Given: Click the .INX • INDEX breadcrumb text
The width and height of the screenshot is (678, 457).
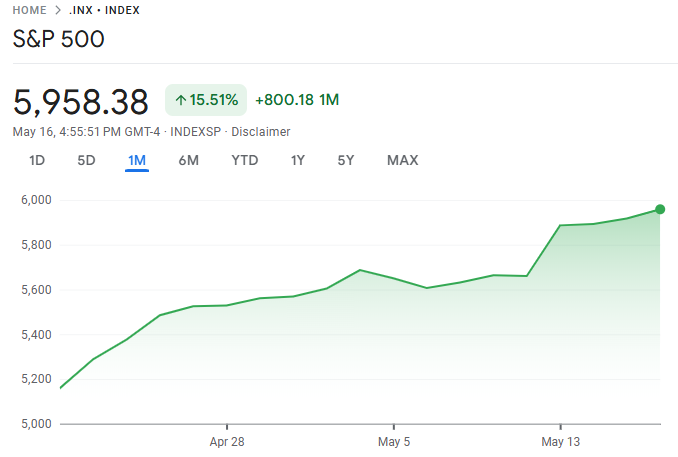Looking at the screenshot, I should tap(104, 10).
